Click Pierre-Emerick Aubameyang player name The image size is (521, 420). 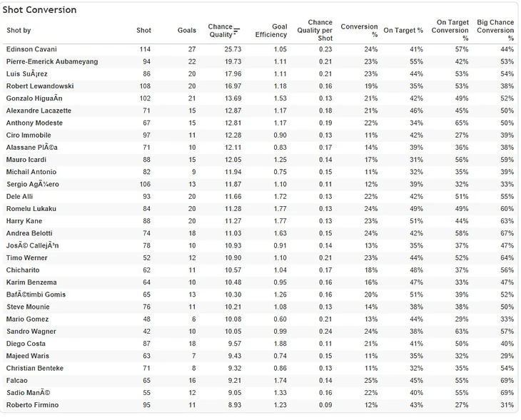point(52,61)
